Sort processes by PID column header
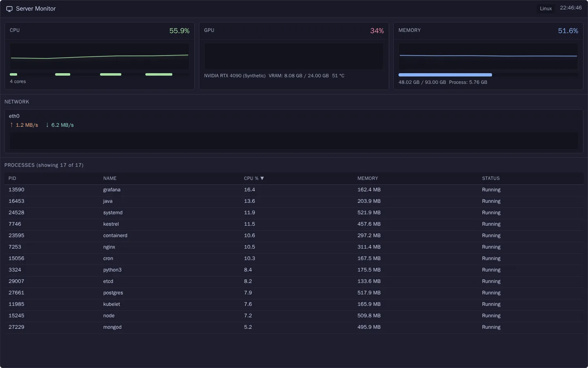Viewport: 588px width, 368px height. pyautogui.click(x=12, y=178)
